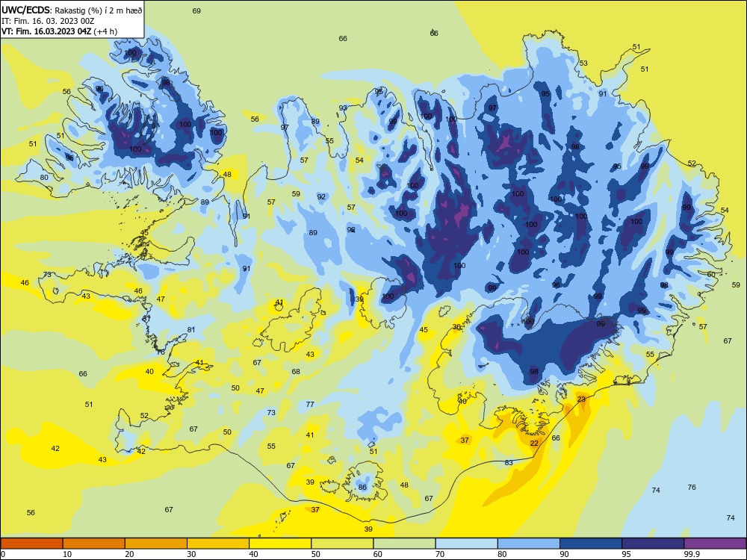The image size is (747, 560).
Task: Select the pale yellow 50–60 legend swatch
Action: coord(342,544)
